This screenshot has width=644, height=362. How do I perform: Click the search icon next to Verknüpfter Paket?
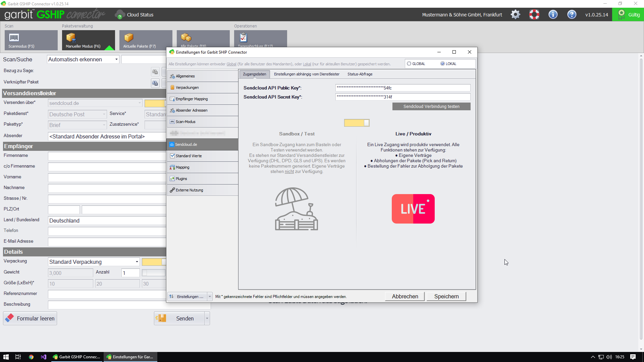(155, 83)
